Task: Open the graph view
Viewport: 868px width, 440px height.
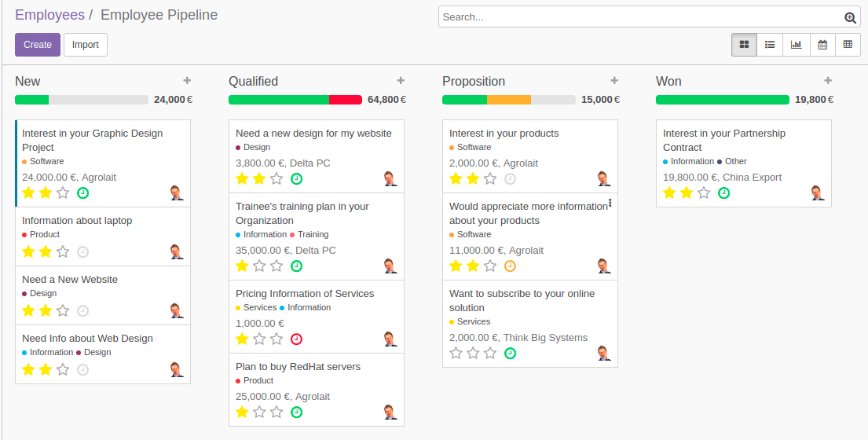Action: click(796, 45)
